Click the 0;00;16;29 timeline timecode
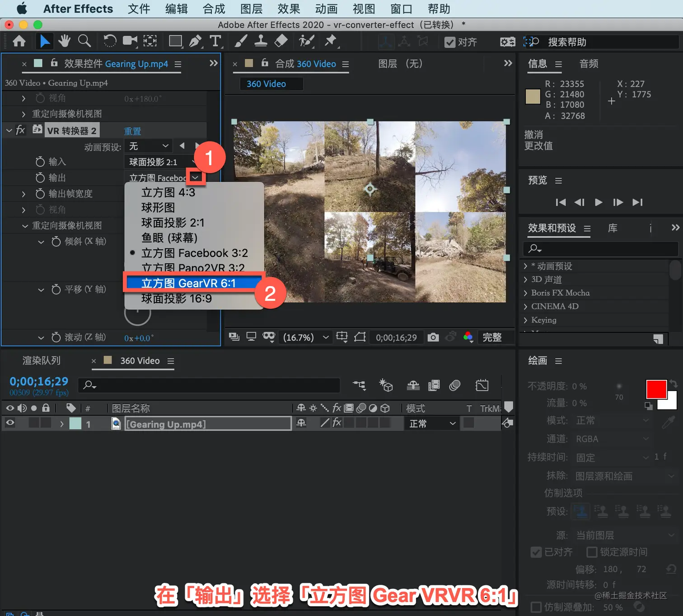This screenshot has width=683, height=616. click(39, 382)
